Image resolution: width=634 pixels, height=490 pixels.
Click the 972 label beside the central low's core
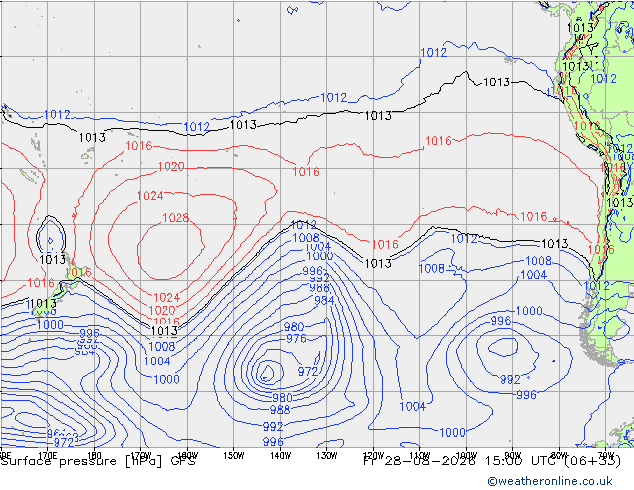308,371
